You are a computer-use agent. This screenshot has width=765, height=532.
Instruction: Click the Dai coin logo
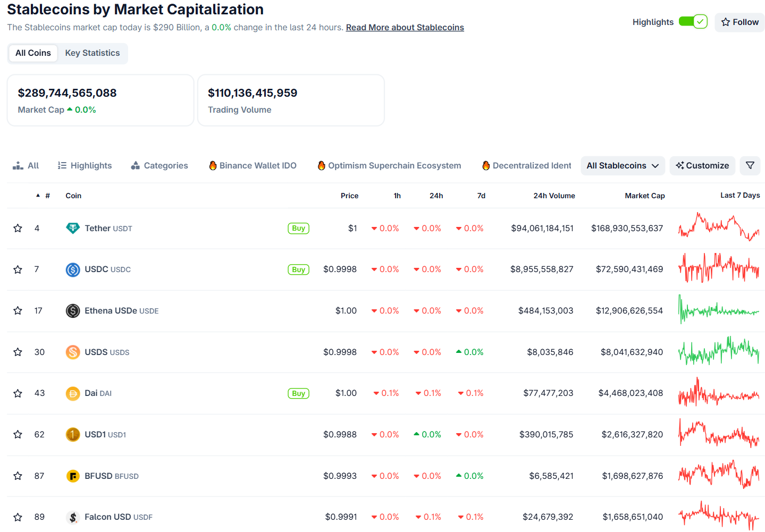point(73,393)
